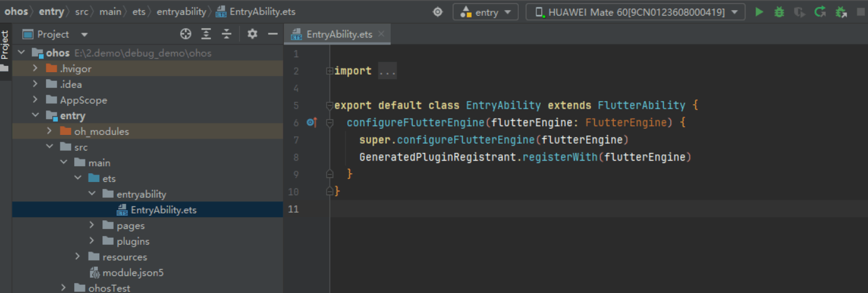The width and height of the screenshot is (868, 293).
Task: Click entry in the breadcrumb path
Action: (52, 12)
